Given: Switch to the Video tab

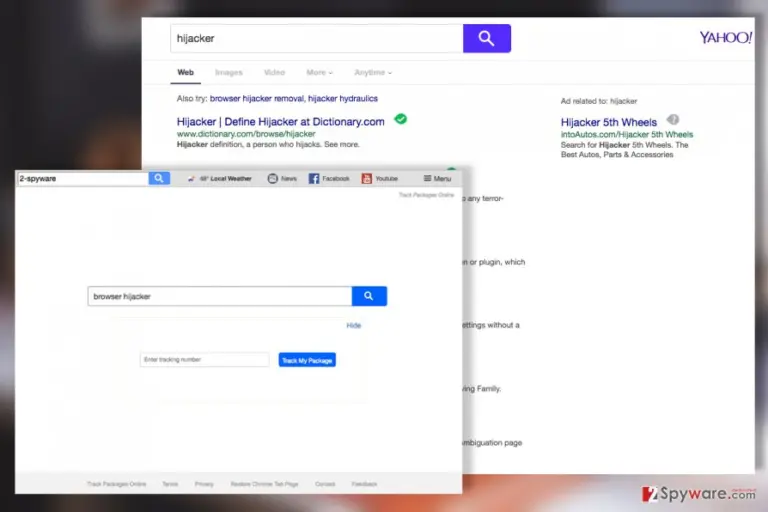Looking at the screenshot, I should tap(274, 73).
